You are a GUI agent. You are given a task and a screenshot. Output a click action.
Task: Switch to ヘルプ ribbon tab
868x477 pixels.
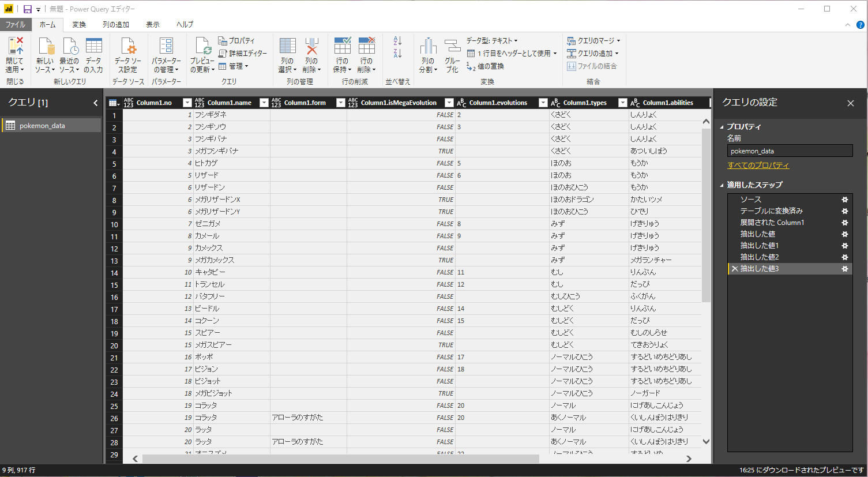tap(185, 25)
